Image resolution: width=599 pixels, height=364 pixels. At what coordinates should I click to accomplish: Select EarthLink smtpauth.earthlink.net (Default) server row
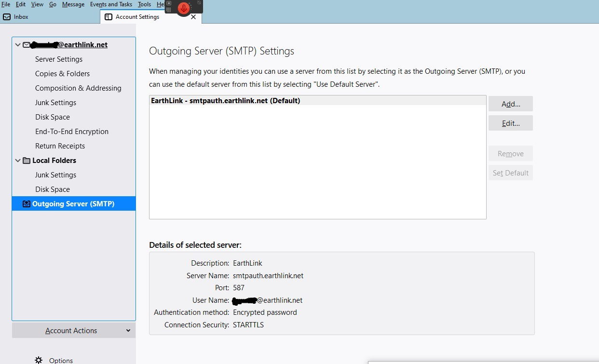[x=318, y=101]
